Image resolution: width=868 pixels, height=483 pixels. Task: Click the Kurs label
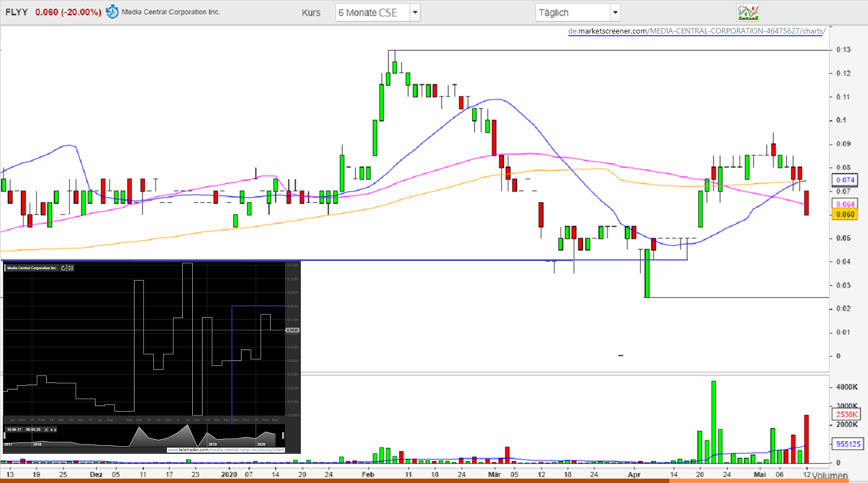[311, 13]
